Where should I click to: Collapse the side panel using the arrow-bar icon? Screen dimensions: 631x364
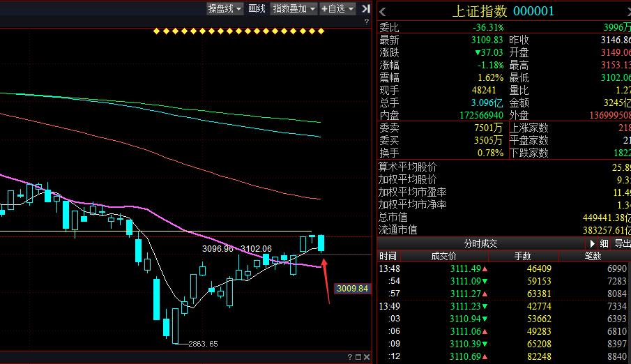(367, 8)
